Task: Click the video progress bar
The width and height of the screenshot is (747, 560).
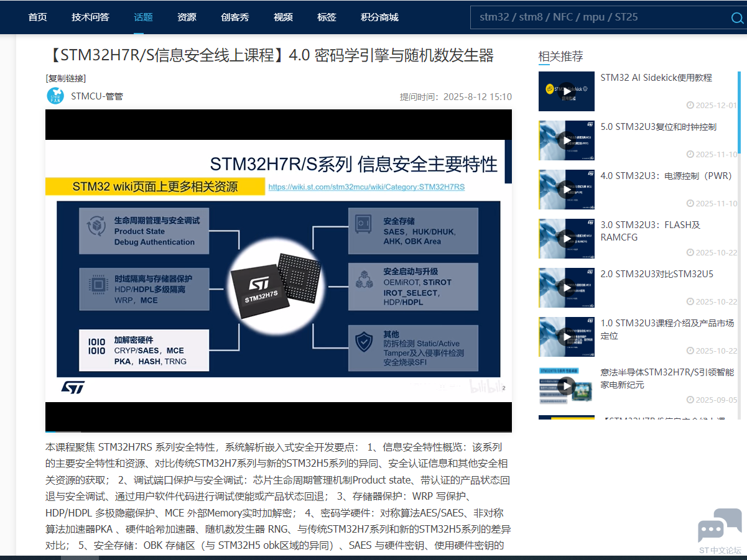Action: point(279,431)
